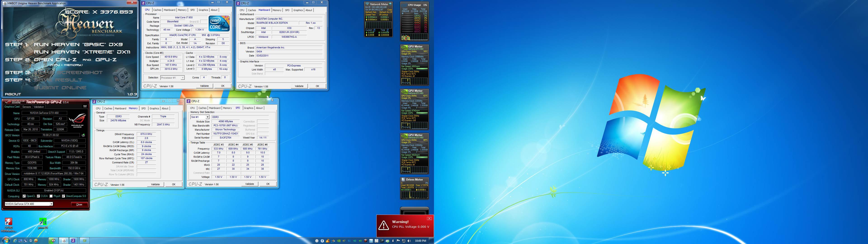Click Validate in the CPU-tab CPU-Z window
Screen dimensions: 868x244
point(204,86)
